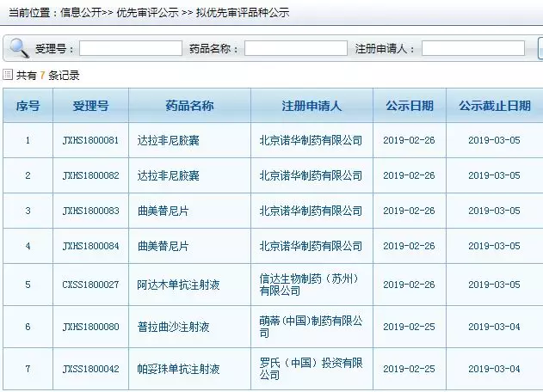Click 北京诺华制药有限公司 in row 1
543x392 pixels.
coord(311,140)
